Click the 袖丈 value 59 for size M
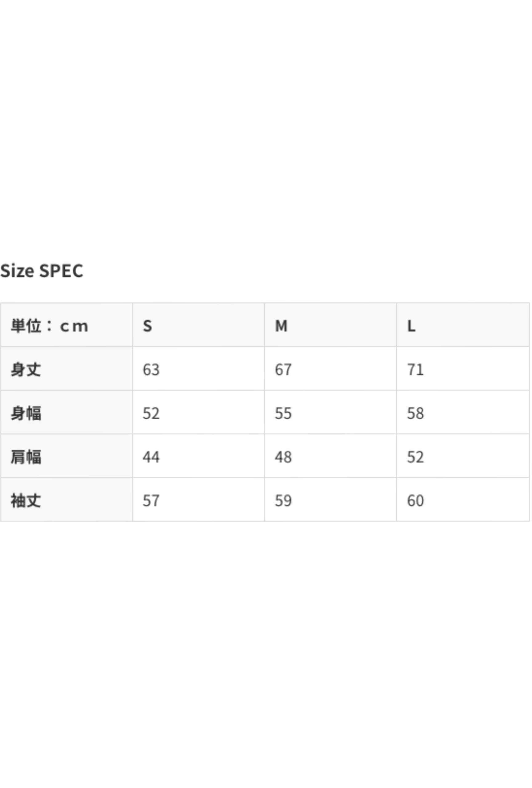This screenshot has height=788, width=532. coord(283,501)
